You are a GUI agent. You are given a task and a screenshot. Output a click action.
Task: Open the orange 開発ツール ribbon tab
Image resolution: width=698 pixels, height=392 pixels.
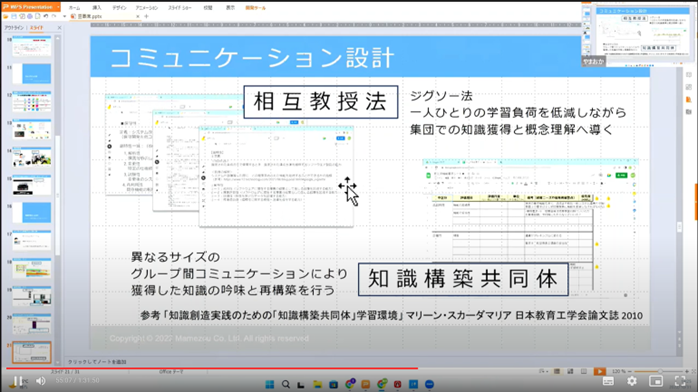tap(256, 8)
